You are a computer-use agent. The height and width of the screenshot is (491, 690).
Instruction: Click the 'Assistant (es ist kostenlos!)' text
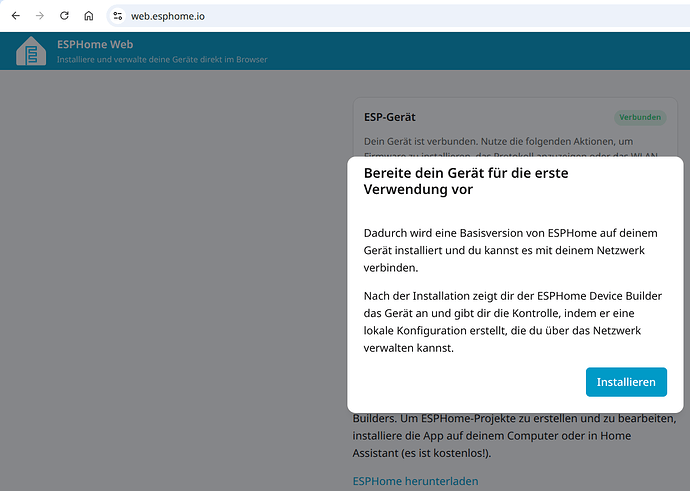click(422, 453)
